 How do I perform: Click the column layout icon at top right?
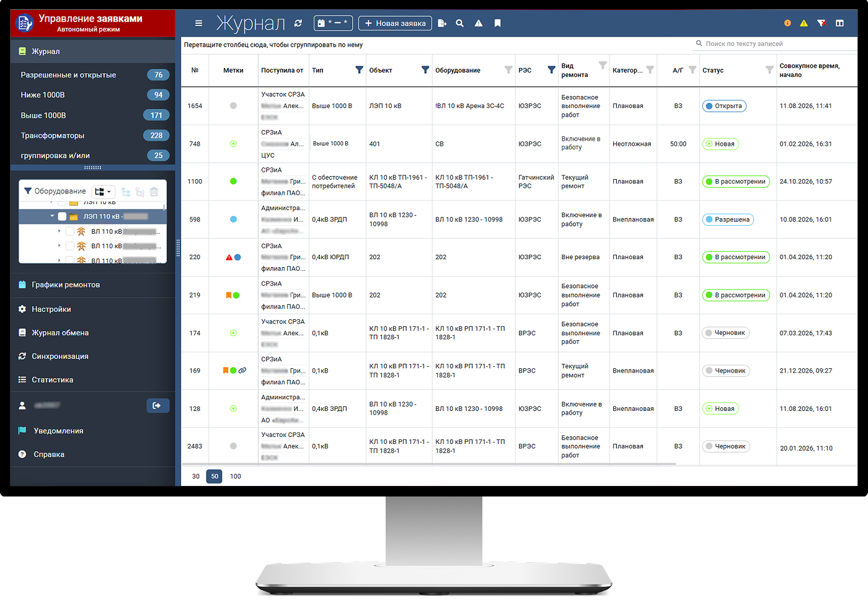[x=839, y=24]
